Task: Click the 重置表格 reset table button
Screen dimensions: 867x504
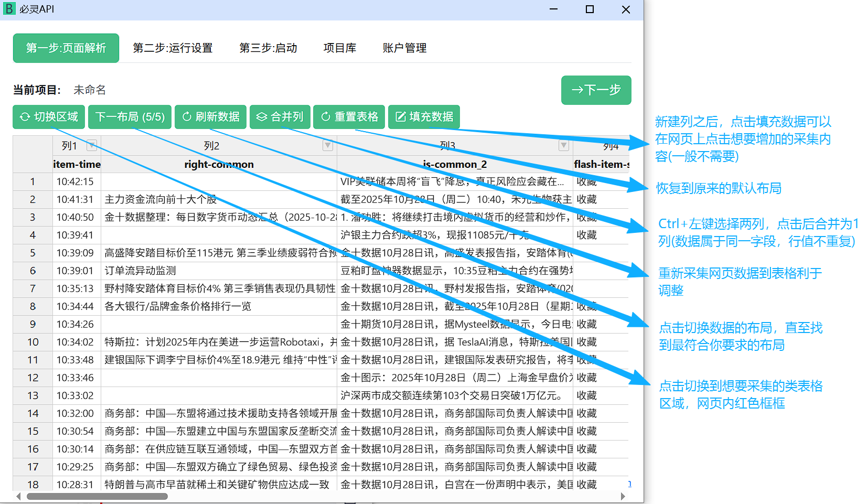Action: click(349, 117)
